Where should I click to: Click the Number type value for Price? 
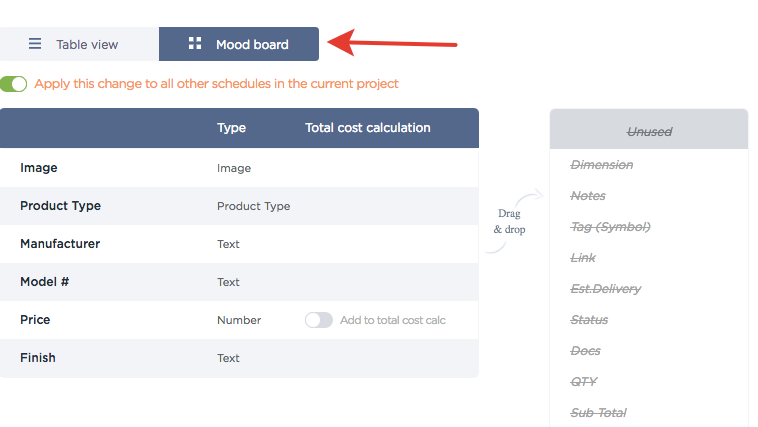tap(239, 320)
